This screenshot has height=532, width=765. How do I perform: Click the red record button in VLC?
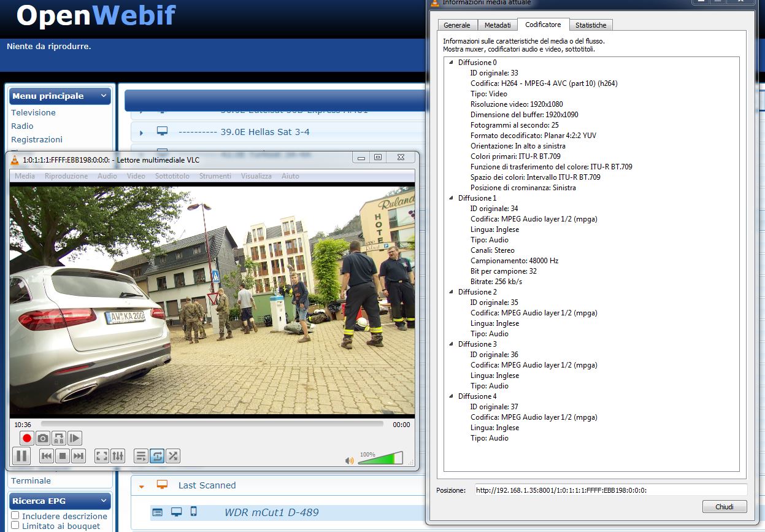point(26,438)
